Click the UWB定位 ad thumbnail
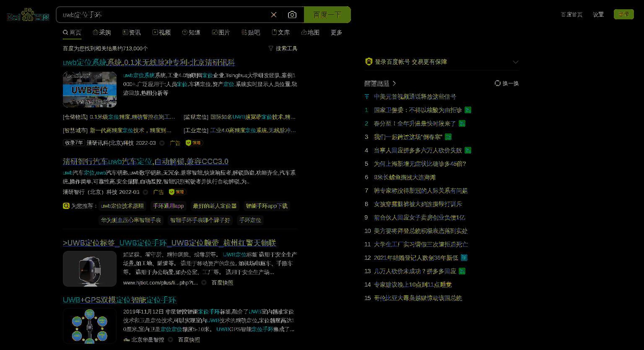644x350 pixels. (x=90, y=89)
